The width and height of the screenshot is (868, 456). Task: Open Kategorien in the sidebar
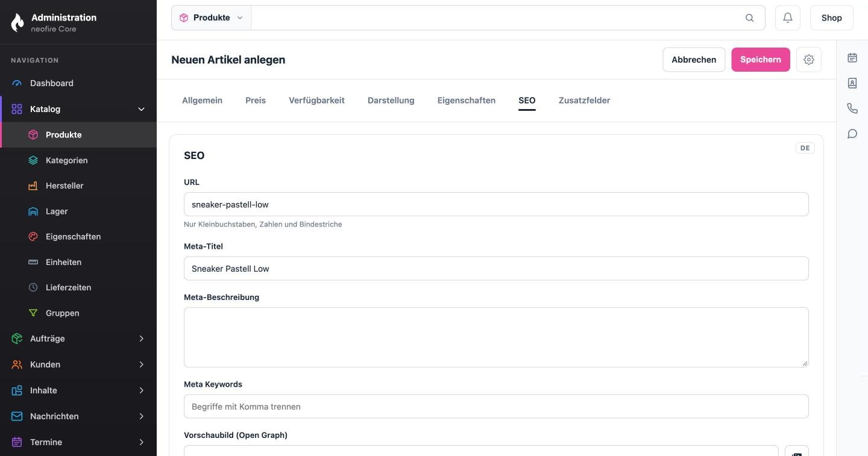[x=78, y=160]
